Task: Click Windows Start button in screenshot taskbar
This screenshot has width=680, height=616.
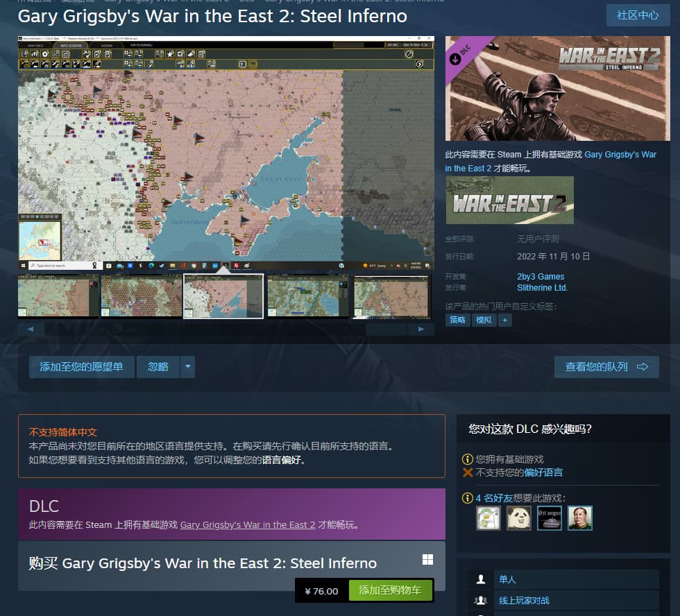Action: click(23, 265)
